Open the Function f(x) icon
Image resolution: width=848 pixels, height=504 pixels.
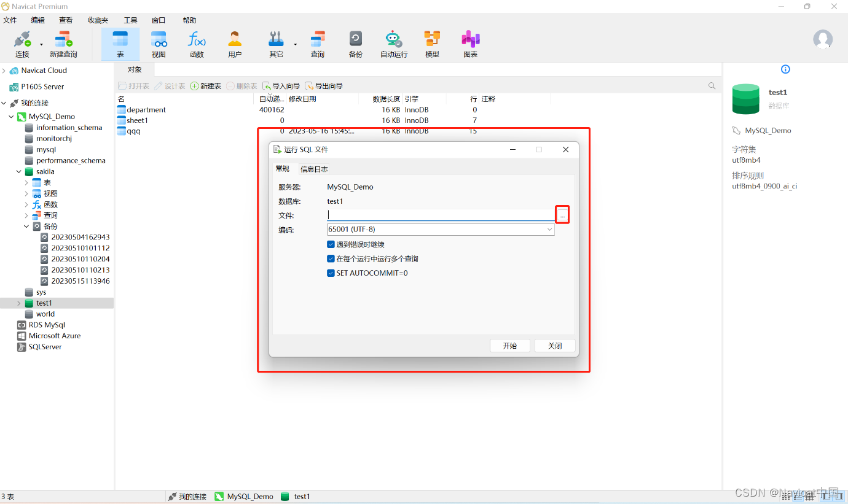coord(197,44)
